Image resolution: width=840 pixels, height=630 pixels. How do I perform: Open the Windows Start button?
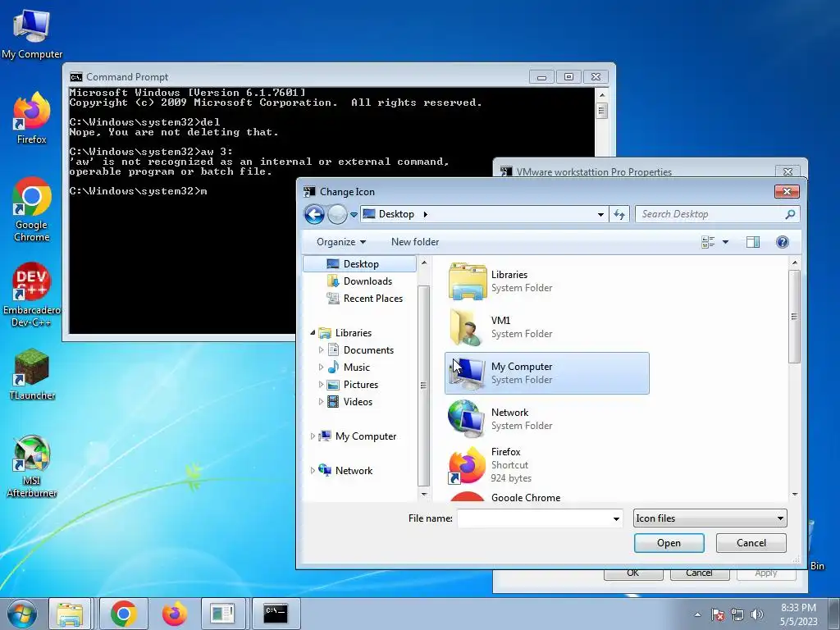point(22,614)
